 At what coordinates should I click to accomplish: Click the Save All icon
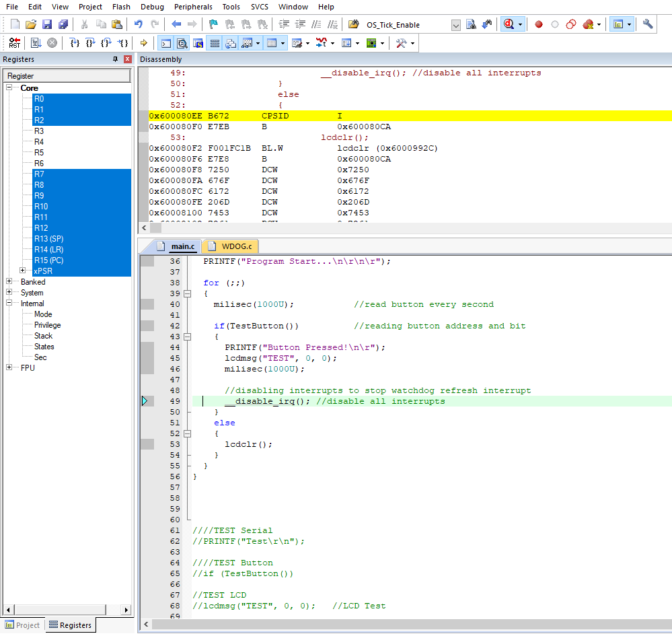63,24
